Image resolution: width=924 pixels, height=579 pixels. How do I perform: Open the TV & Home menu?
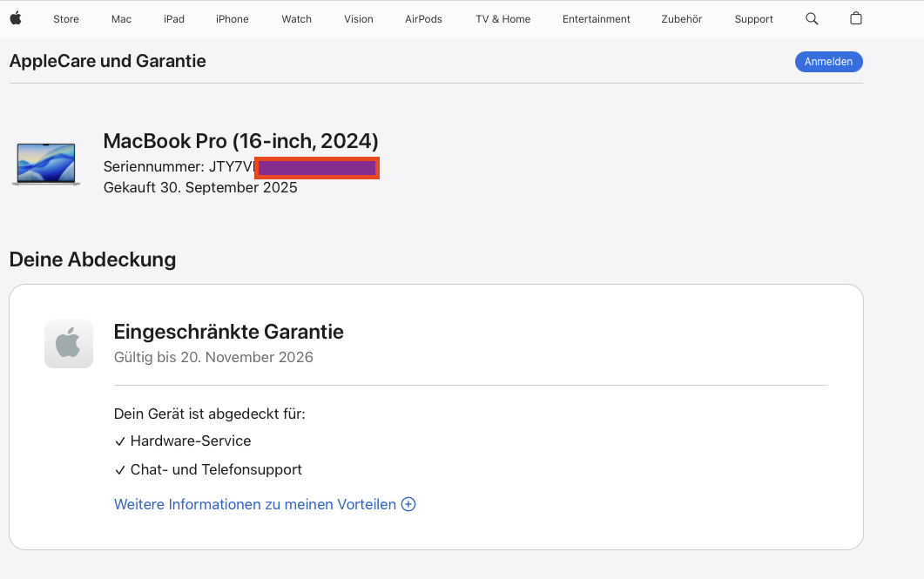coord(502,19)
